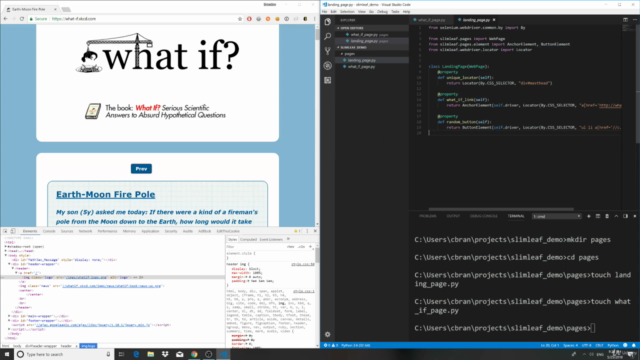Screen dimensions: 640x360
Task: Select terminal from '1: cmd' dropdown
Action: 556,216
